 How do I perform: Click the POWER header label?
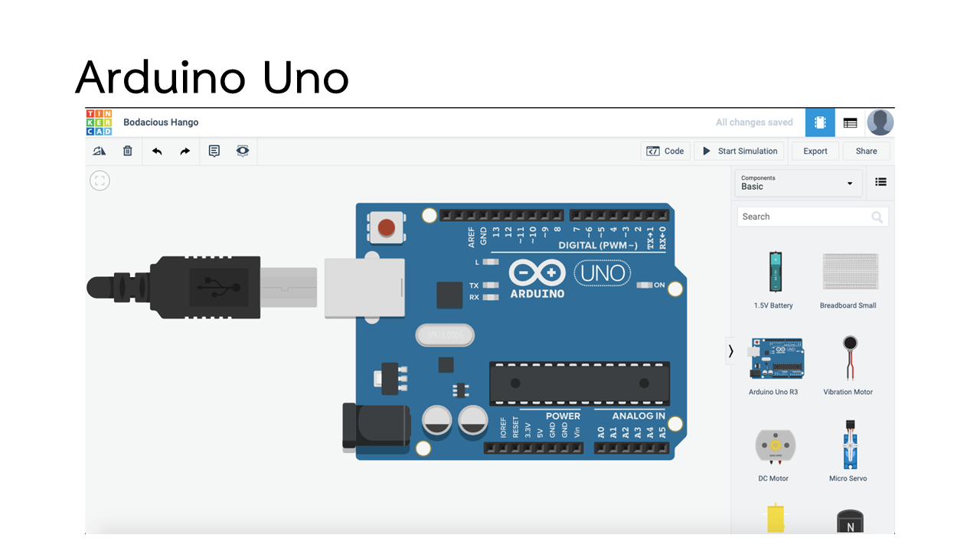pos(563,416)
